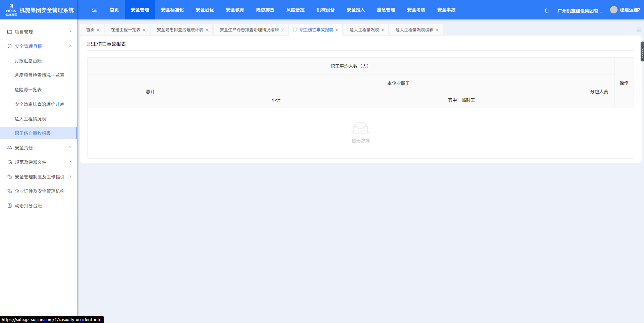
Task: Click the lock icon at the right edge
Action: 639,30
